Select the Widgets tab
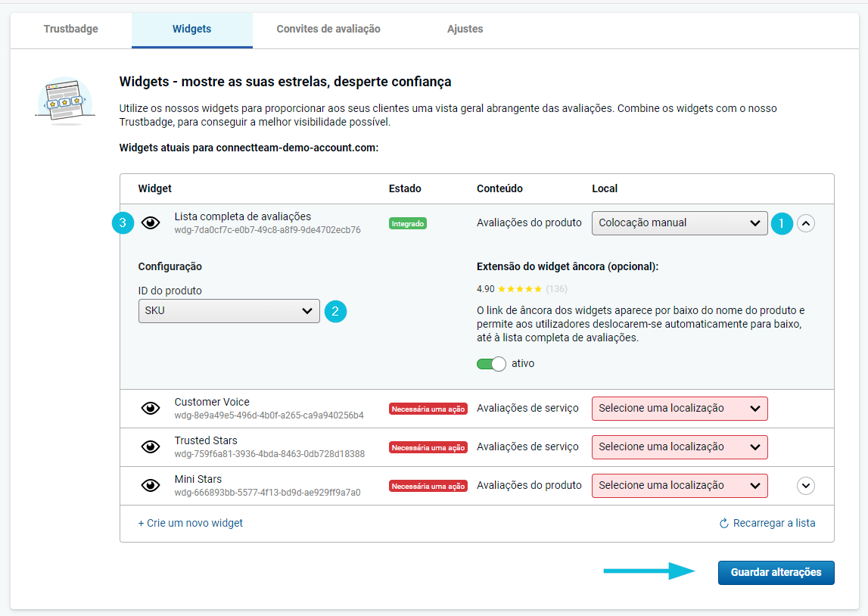 coord(192,30)
